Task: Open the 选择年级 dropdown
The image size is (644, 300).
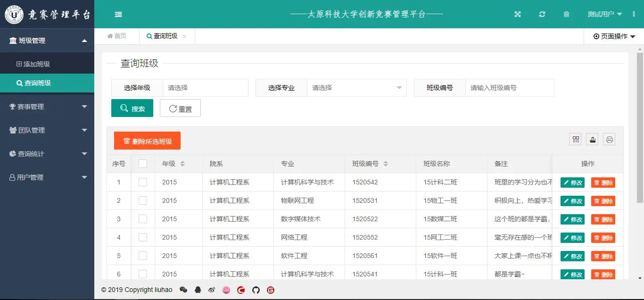Action: (x=206, y=87)
